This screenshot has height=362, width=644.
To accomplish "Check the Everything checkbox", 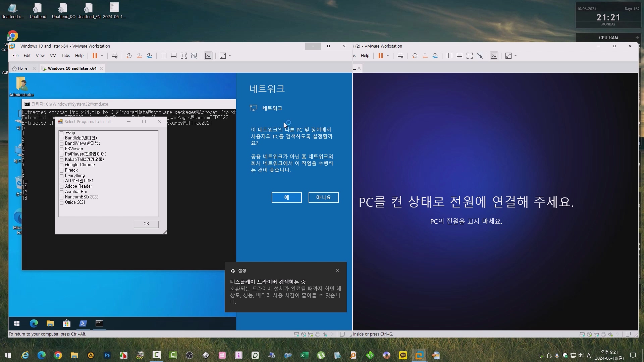I will point(62,176).
